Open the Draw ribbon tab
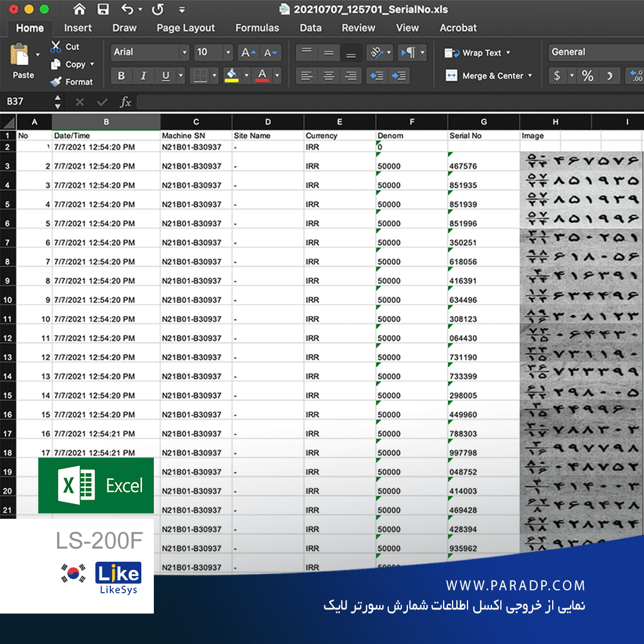The width and height of the screenshot is (644, 644). tap(125, 28)
